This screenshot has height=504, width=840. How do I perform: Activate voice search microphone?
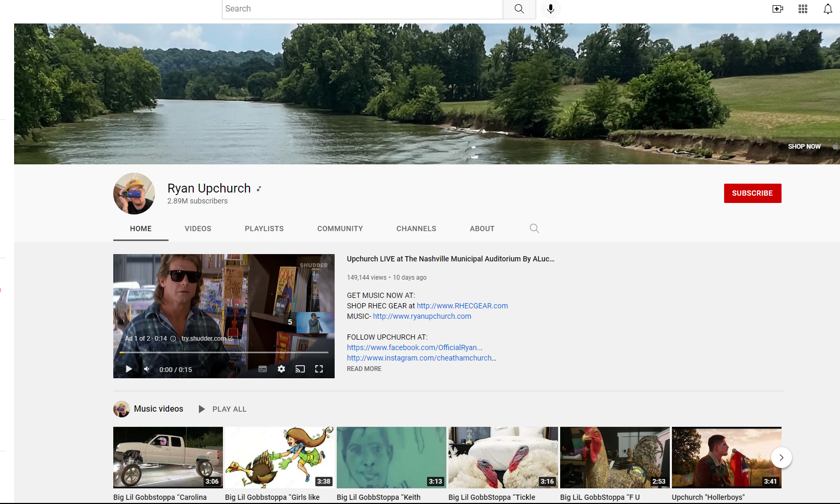(x=550, y=9)
